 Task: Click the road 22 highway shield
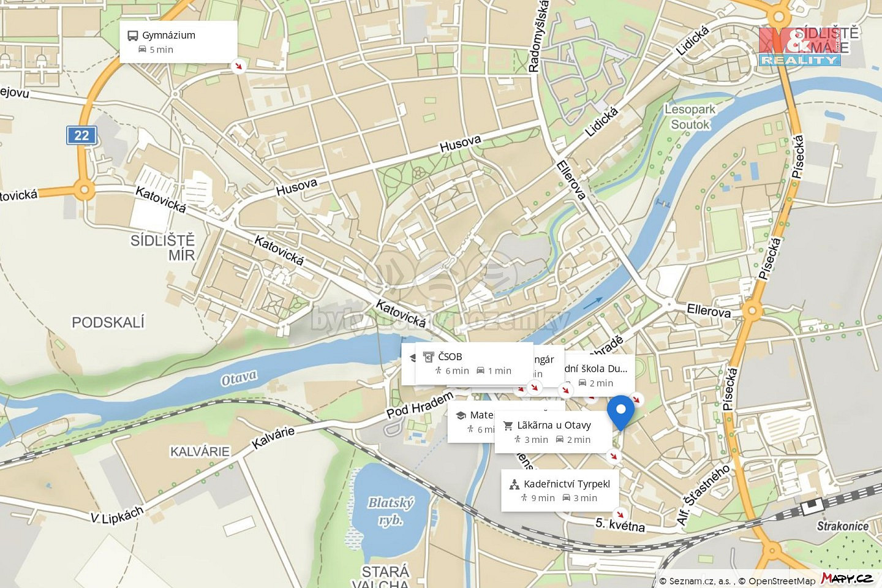coord(81,135)
